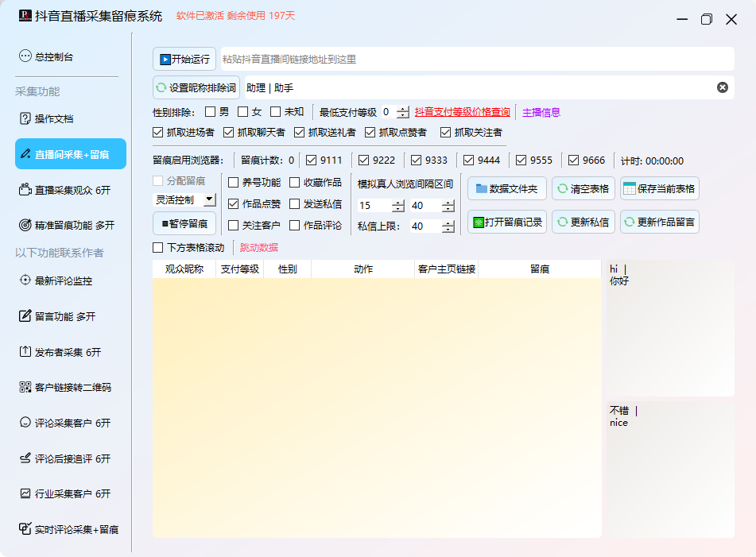Click the 动作 column header
The image size is (756, 557).
pos(363,269)
